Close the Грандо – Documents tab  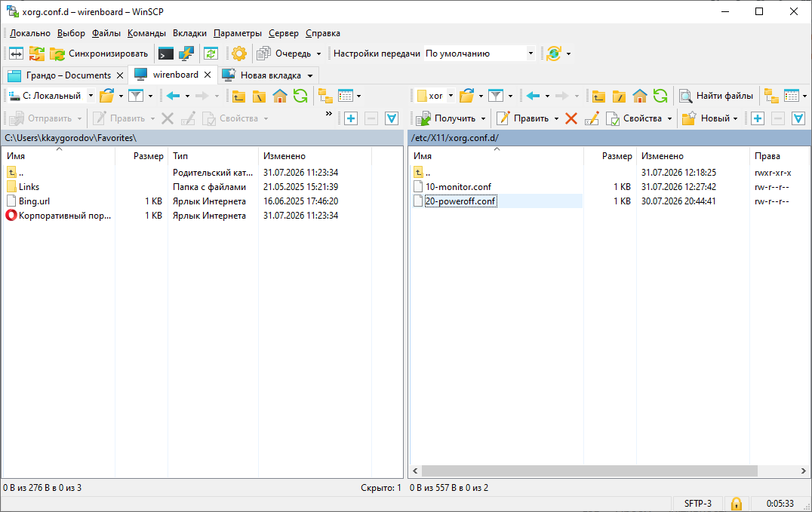pos(120,75)
